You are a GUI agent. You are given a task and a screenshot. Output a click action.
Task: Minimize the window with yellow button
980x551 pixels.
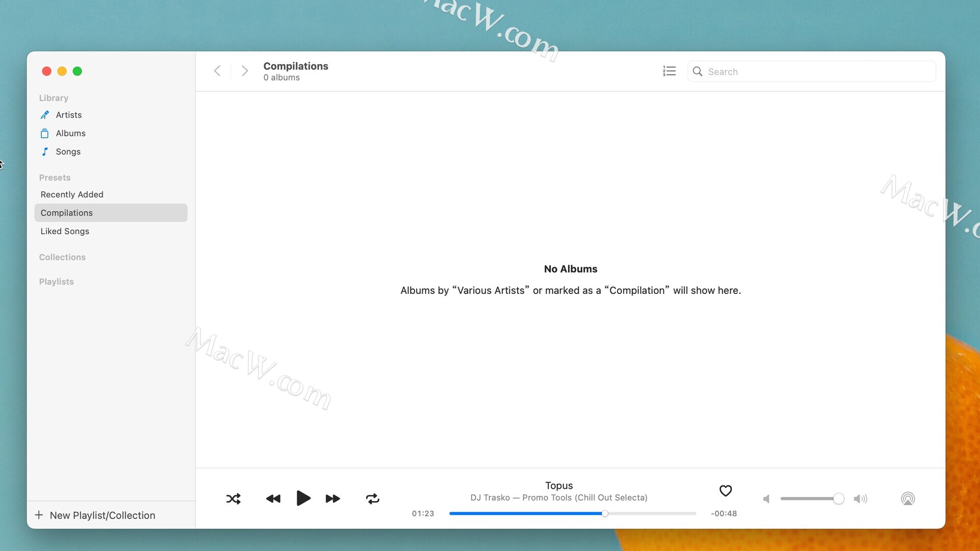(x=62, y=71)
